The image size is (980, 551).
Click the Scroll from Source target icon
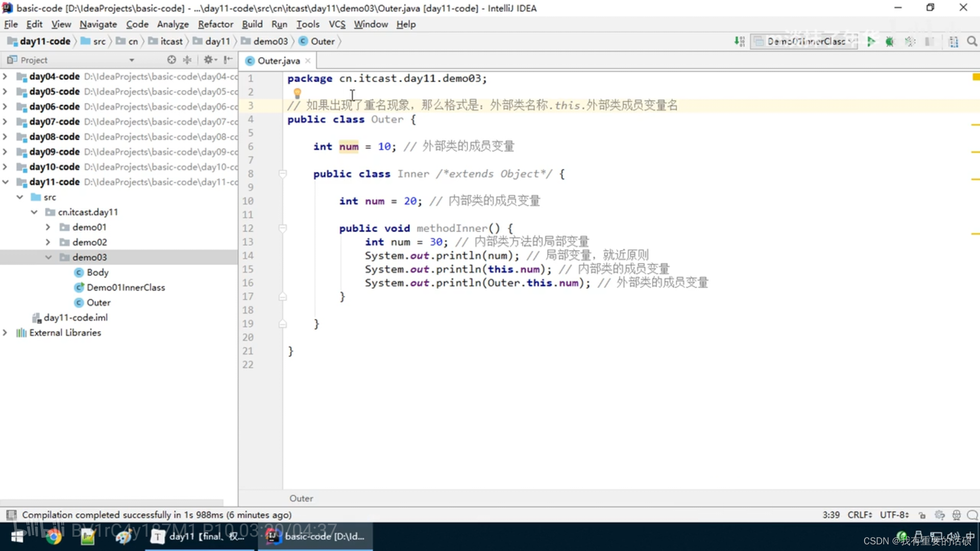click(x=171, y=60)
